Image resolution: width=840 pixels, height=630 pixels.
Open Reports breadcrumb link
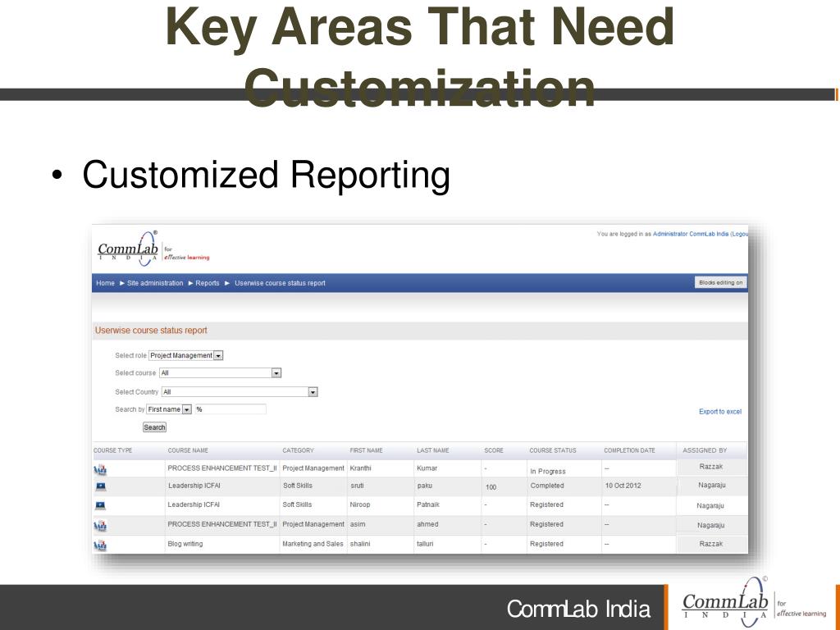(208, 283)
